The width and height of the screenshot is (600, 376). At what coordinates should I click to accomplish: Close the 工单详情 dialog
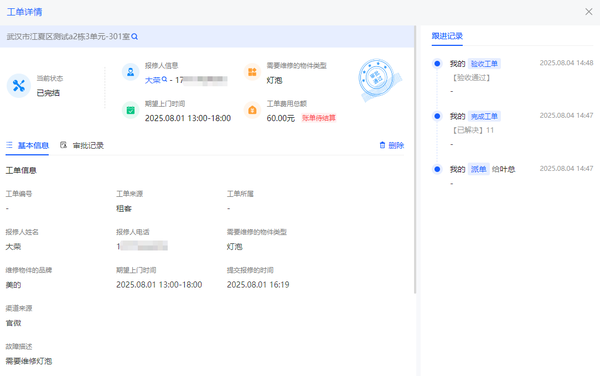(x=589, y=12)
